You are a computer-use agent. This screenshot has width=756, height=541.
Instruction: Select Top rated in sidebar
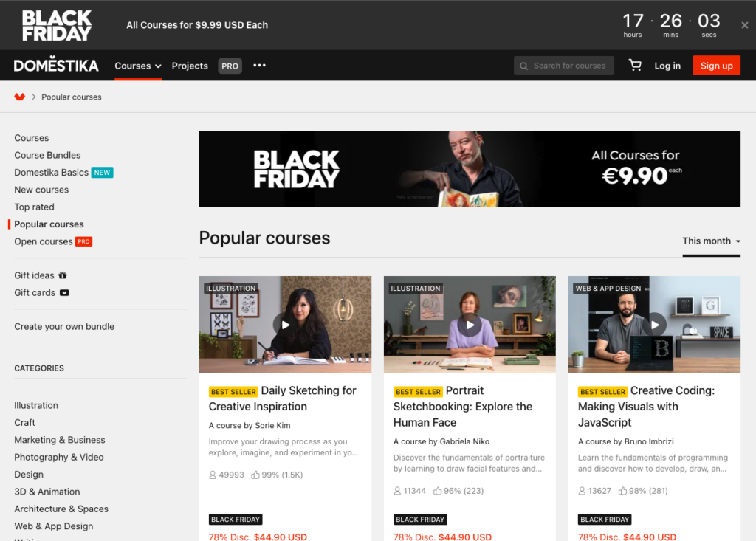(x=34, y=207)
